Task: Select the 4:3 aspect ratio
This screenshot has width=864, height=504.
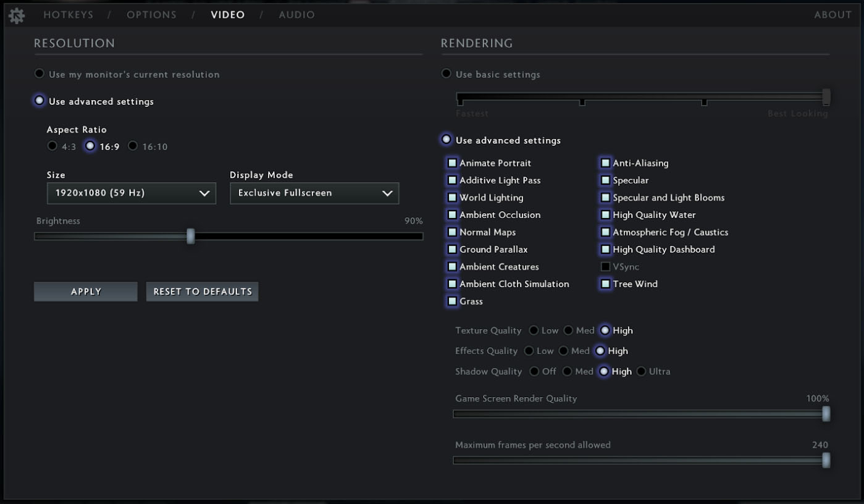Action: point(52,146)
